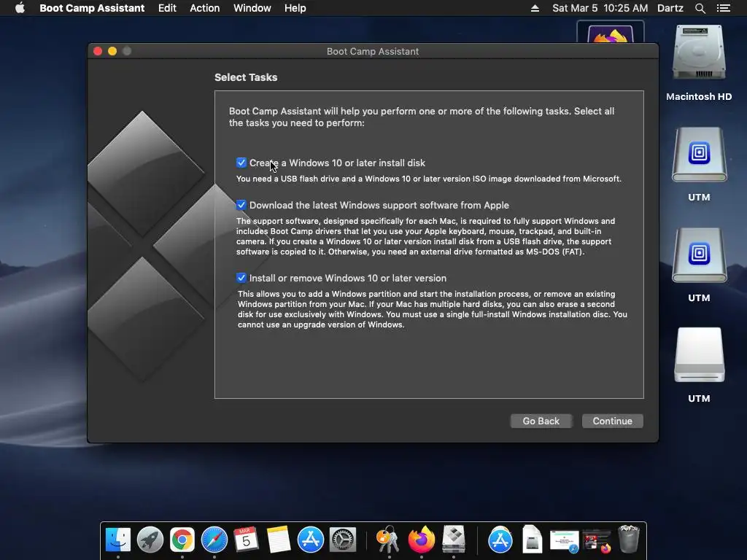
Task: Open Keychain Access keys icon in dock
Action: point(388,539)
